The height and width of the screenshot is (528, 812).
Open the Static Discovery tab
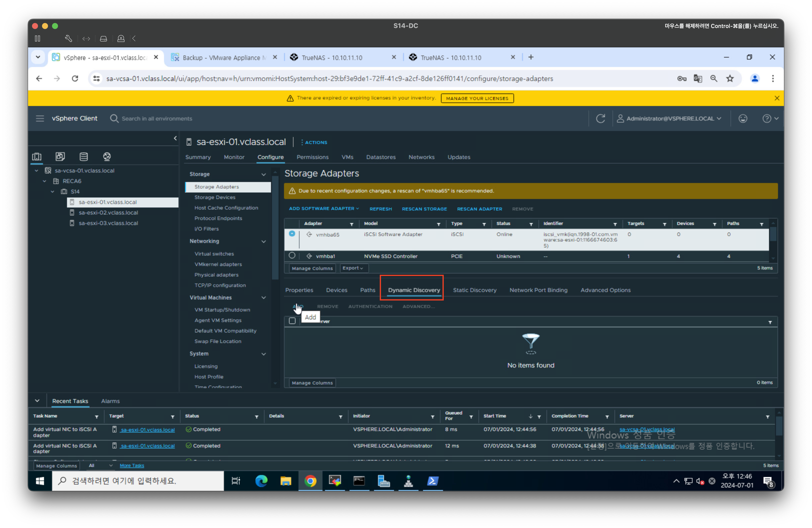474,290
